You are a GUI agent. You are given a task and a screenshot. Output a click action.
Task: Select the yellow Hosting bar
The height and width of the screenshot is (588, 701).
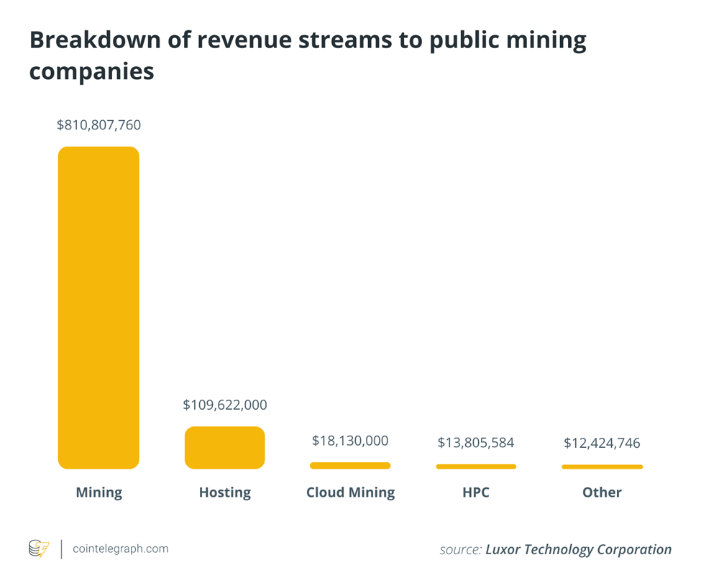coord(224,448)
